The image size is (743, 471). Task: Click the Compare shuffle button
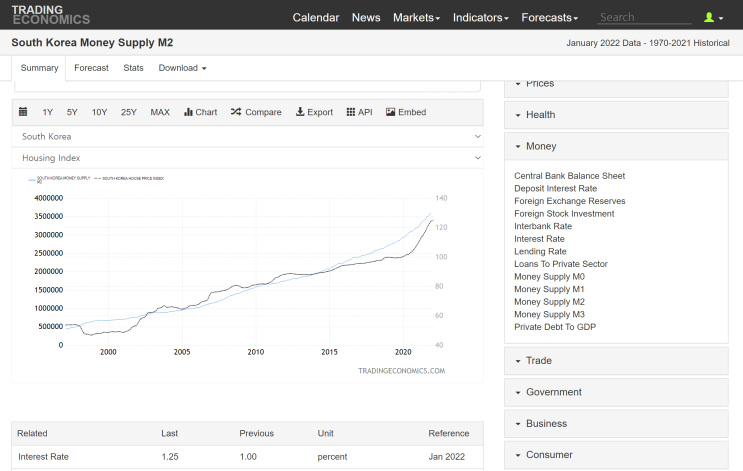(256, 112)
